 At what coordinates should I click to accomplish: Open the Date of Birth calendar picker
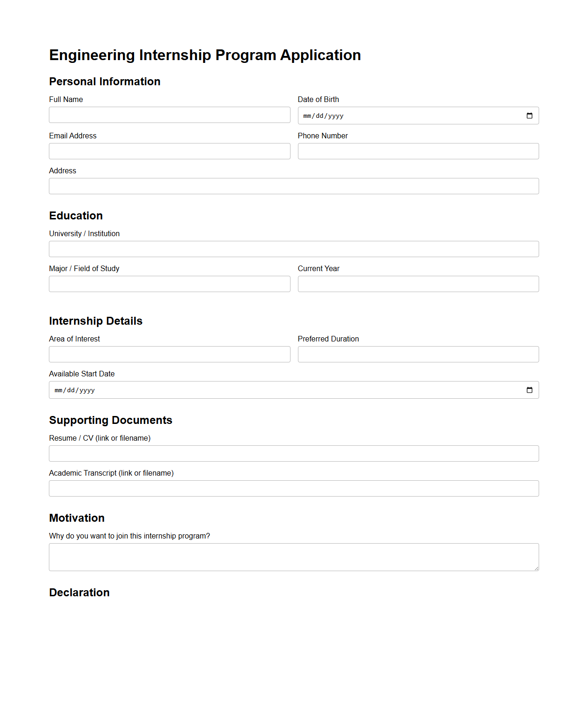click(x=530, y=116)
